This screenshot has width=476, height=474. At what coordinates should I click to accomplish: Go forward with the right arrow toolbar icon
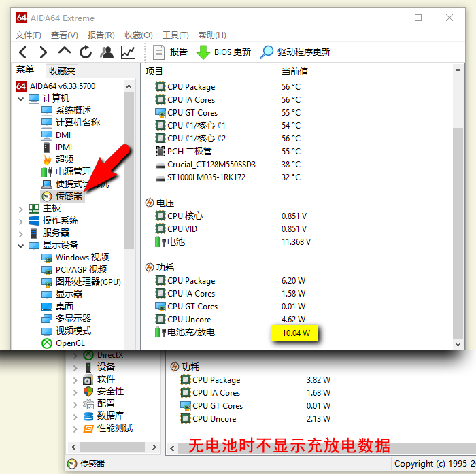[x=44, y=52]
